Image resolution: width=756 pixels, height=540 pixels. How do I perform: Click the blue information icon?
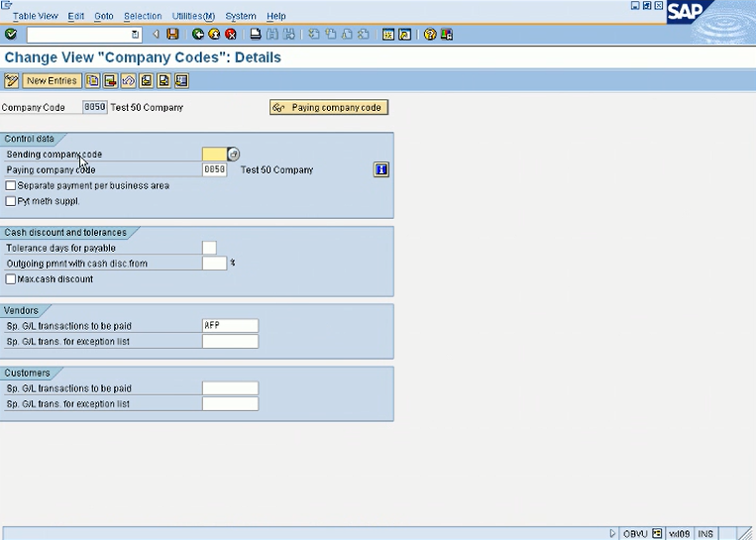tap(380, 169)
